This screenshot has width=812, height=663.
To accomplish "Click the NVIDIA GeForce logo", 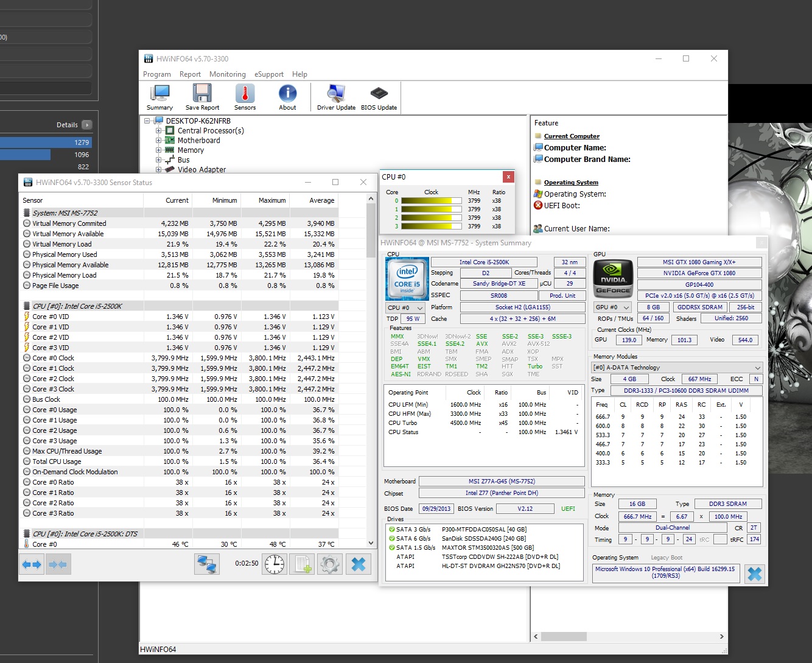I will (613, 278).
